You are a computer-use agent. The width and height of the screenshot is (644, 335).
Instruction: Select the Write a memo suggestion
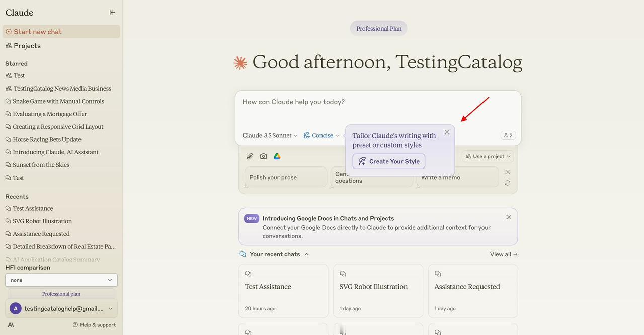click(457, 177)
